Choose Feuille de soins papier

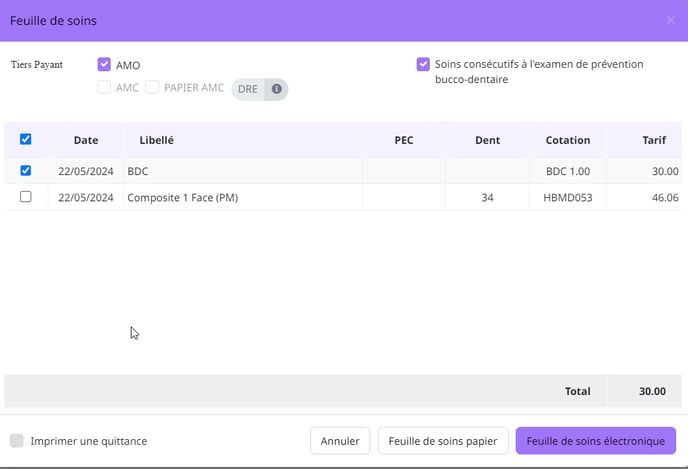pos(443,441)
